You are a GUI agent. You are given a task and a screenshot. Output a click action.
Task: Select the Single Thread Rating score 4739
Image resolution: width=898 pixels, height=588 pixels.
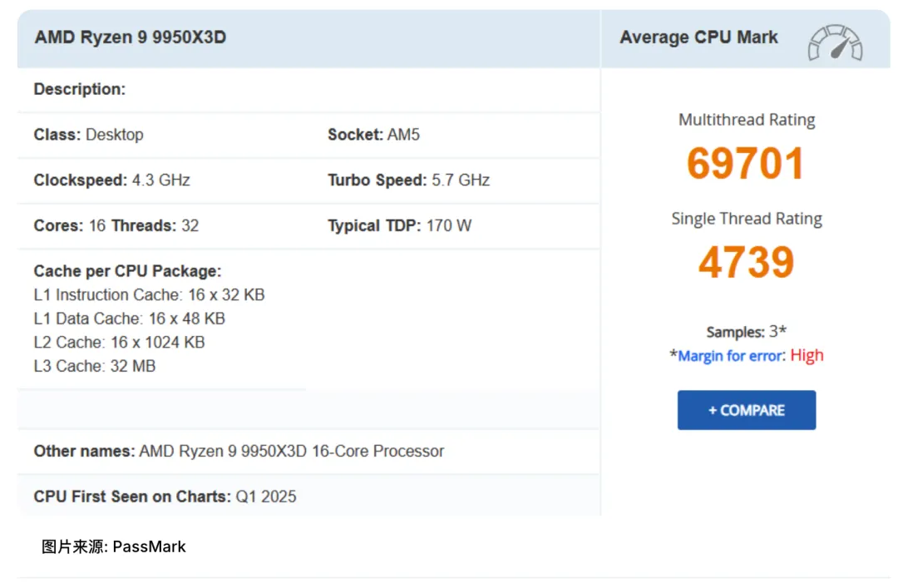pyautogui.click(x=745, y=262)
